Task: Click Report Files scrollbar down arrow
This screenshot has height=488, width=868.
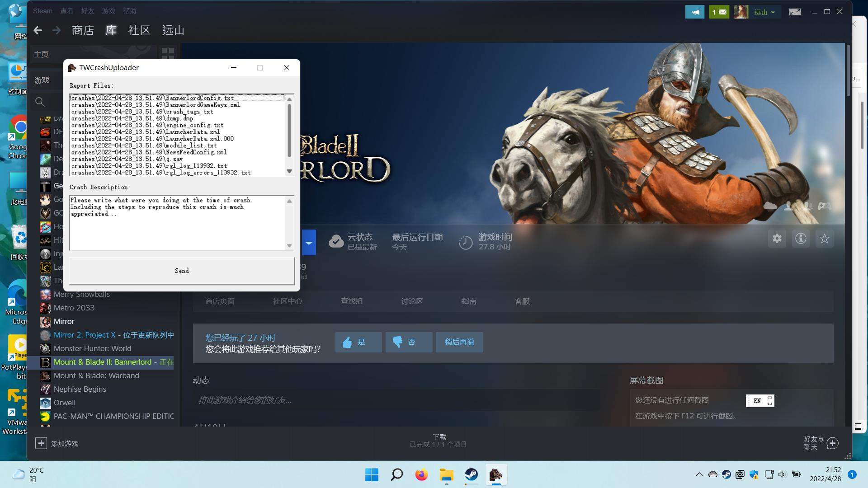Action: coord(289,171)
